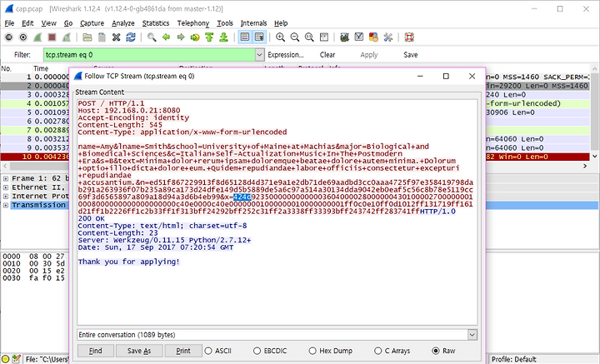Open the Analyze menu
Viewport: 600px width, 364px height.
[x=122, y=23]
